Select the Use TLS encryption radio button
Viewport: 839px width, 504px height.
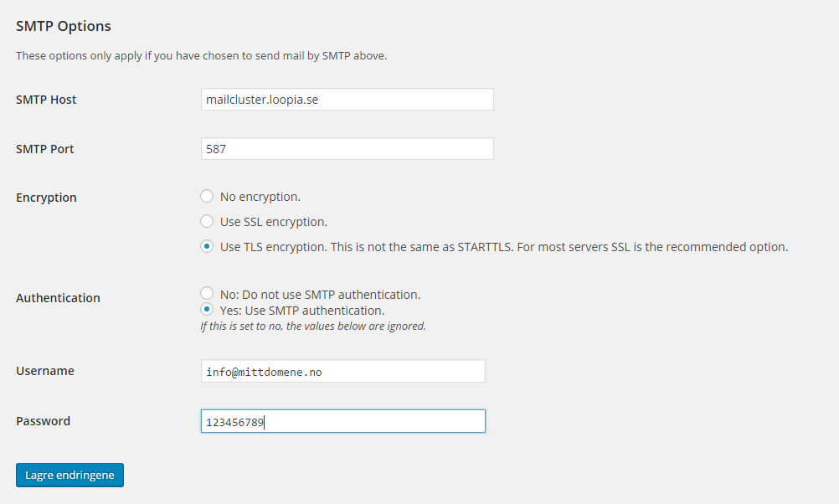[207, 246]
